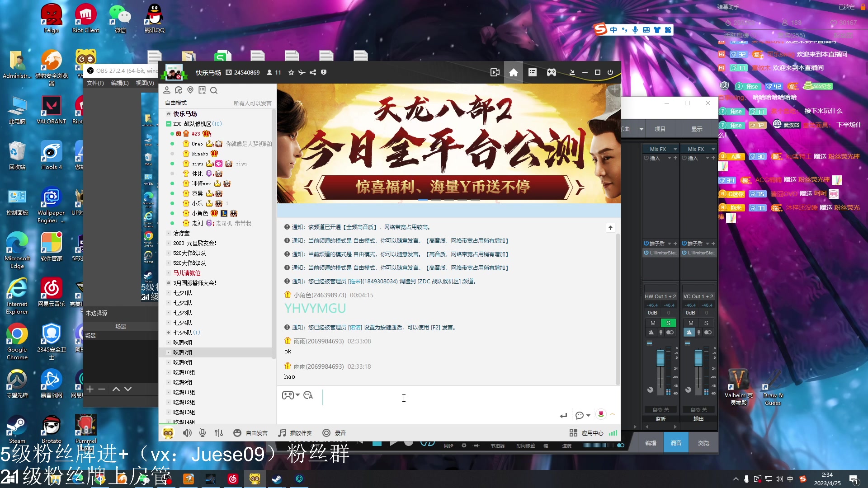The height and width of the screenshot is (488, 868).
Task: Open Steam from the taskbar
Action: point(277,479)
